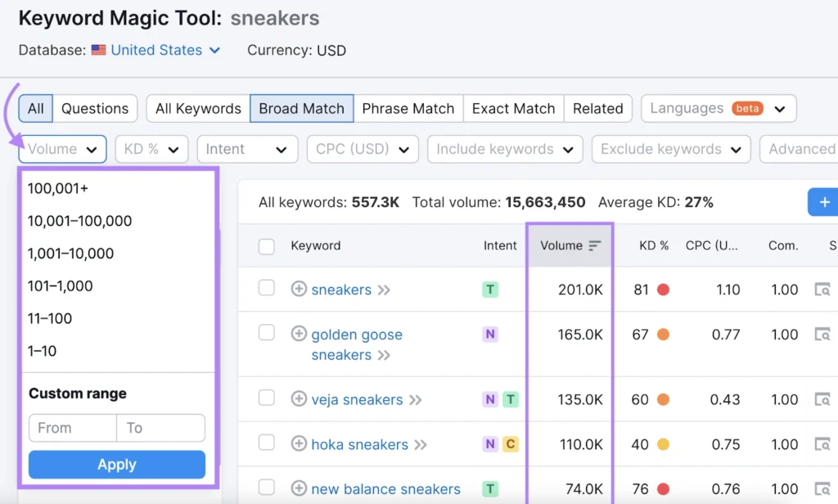Viewport: 838px width, 504px height.
Task: Open the Volume filter dropdown
Action: click(62, 149)
